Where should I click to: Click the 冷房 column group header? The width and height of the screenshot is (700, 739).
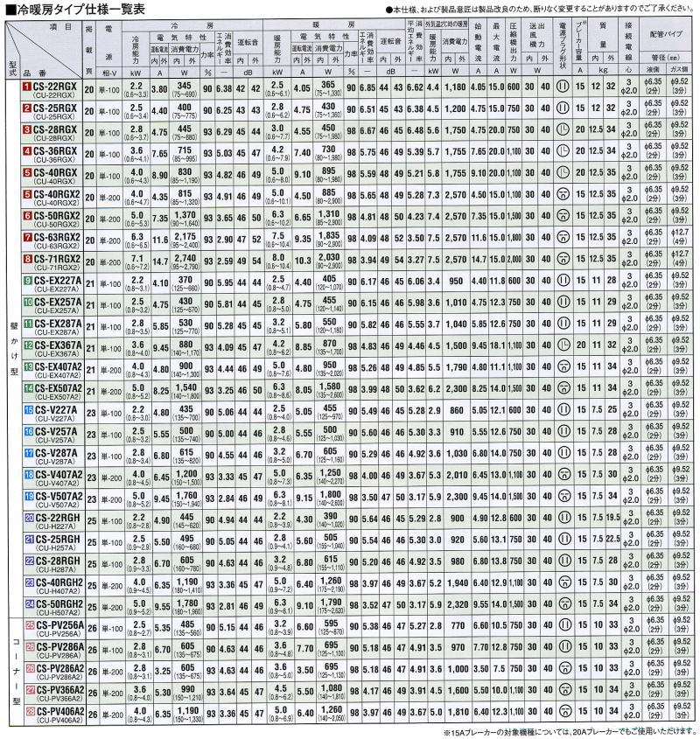pos(192,25)
